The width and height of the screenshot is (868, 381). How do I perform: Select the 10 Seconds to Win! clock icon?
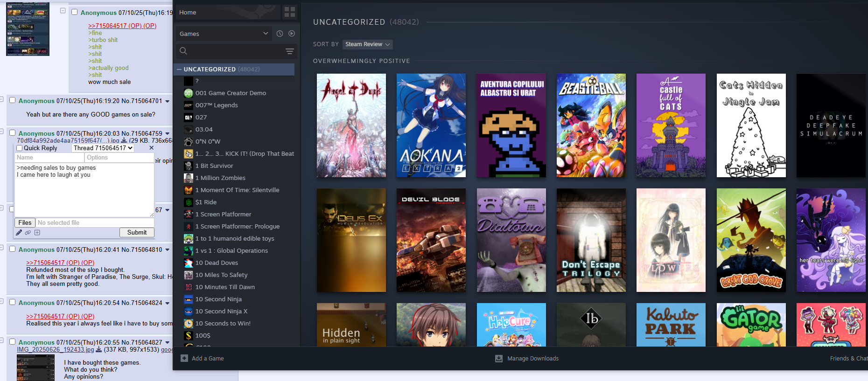[189, 324]
